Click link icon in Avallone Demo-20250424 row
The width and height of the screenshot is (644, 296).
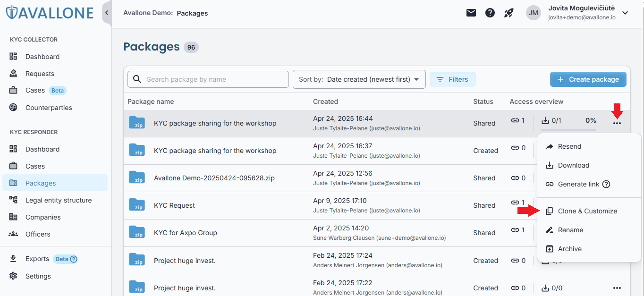(x=515, y=178)
